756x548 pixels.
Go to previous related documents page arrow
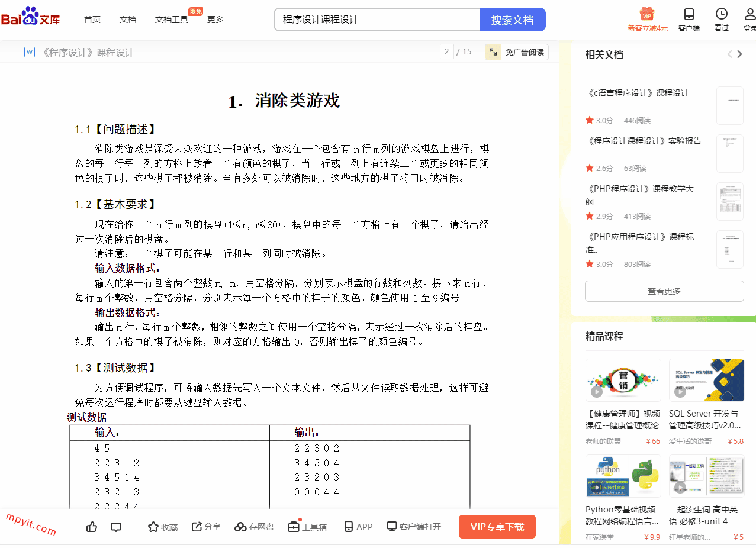[729, 54]
